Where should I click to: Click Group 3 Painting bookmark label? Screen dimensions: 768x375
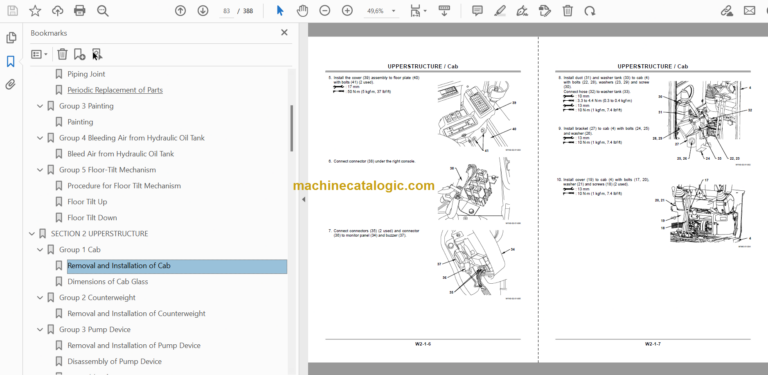point(86,106)
